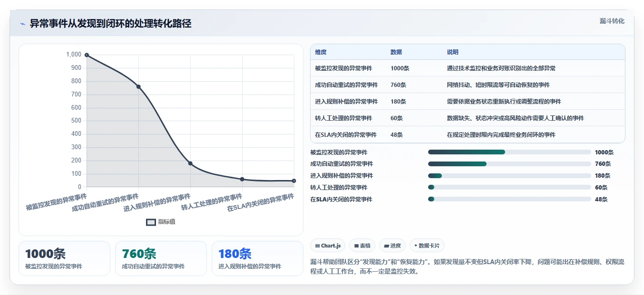Open the 1000条 data card
This screenshot has height=295, width=644.
pyautogui.click(x=64, y=258)
